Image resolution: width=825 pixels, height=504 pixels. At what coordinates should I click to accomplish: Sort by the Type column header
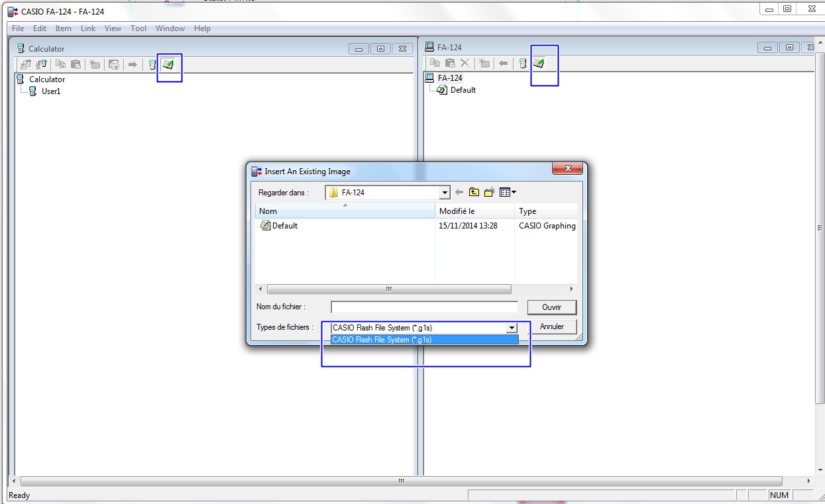(x=546, y=211)
